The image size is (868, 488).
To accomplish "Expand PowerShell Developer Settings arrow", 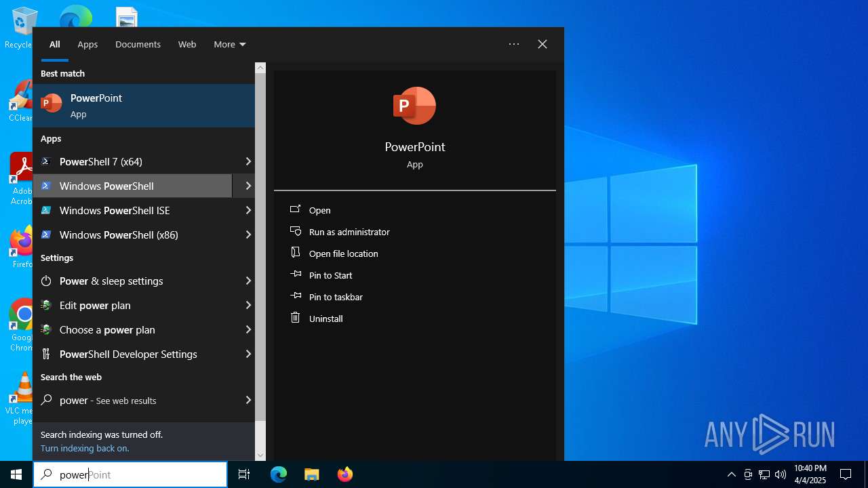I will coord(248,354).
